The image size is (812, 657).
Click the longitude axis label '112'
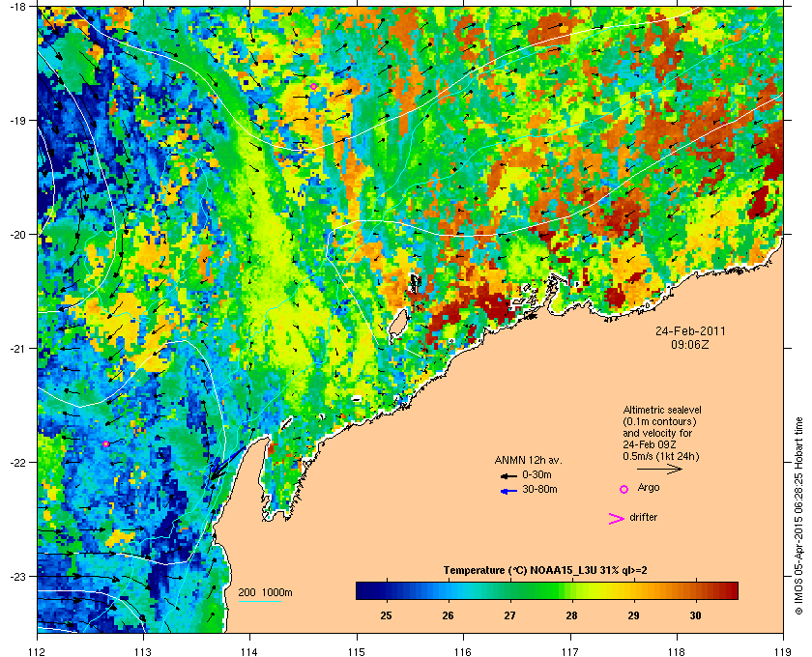coord(38,651)
